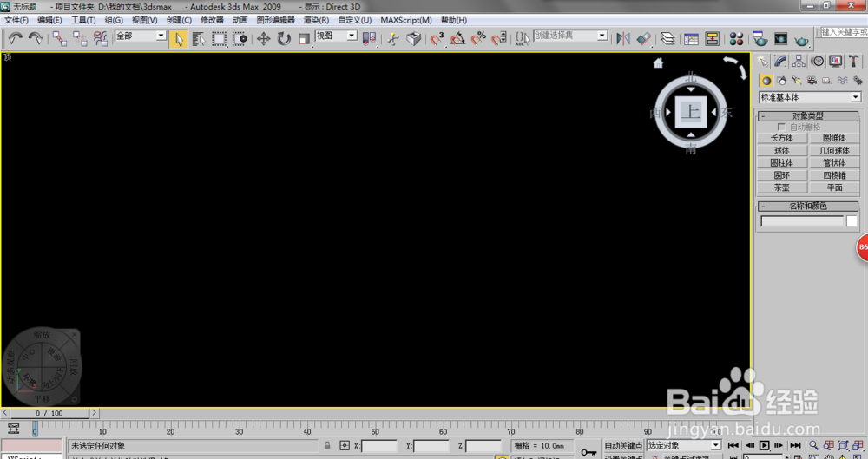The height and width of the screenshot is (459, 868).
Task: Click the Select and Manipulate tool
Action: pyautogui.click(x=393, y=39)
